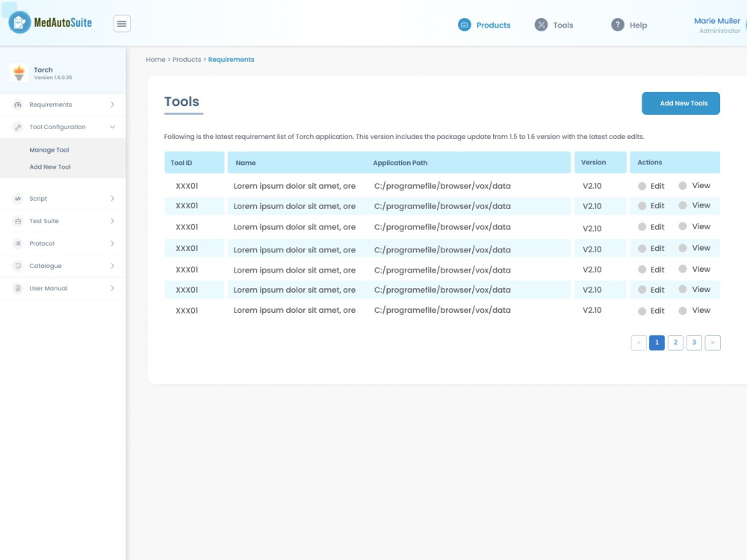747x560 pixels.
Task: Select the Edit radio in first table row
Action: click(642, 186)
